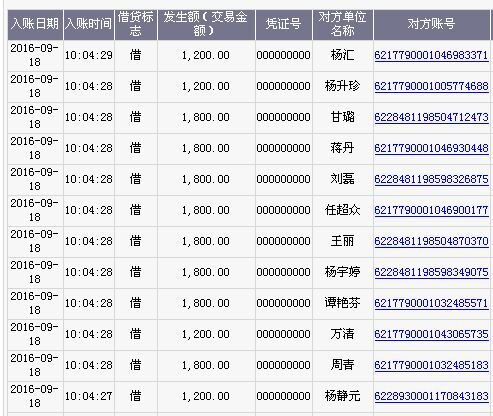The height and width of the screenshot is (416, 493).
Task: Click account number 6228481198504870370
Action: (x=431, y=241)
